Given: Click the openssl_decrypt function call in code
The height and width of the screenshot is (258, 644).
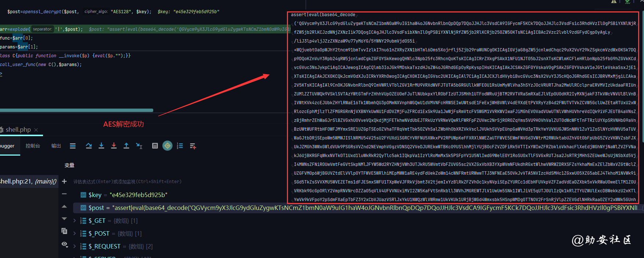Looking at the screenshot, I should [42, 12].
